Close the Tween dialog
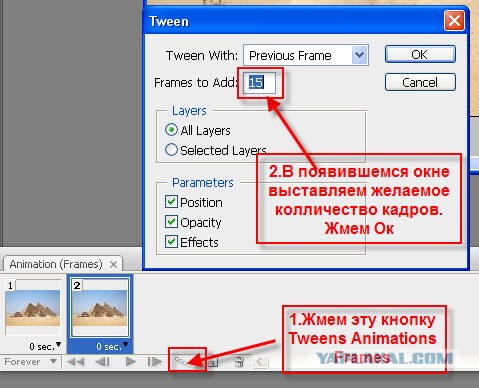Screen dimensions: 479x388 point(454,20)
